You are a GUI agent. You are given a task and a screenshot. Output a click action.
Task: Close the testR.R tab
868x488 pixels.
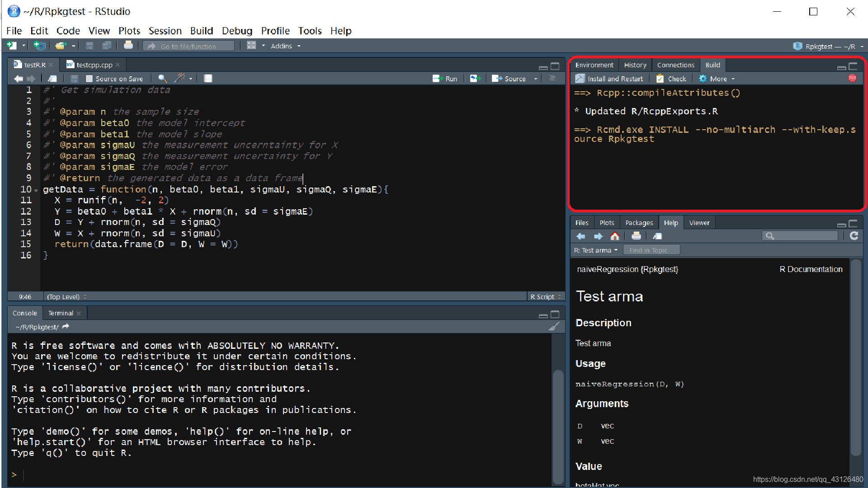tap(51, 65)
